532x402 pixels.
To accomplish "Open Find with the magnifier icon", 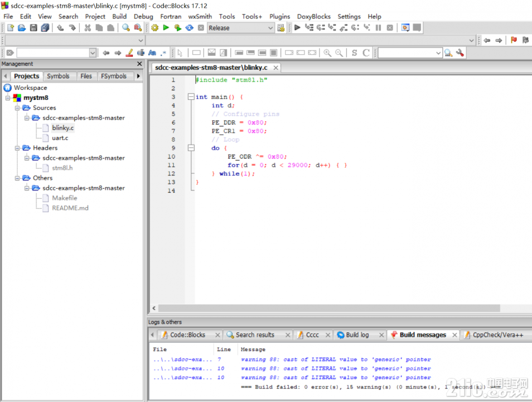I will (126, 27).
